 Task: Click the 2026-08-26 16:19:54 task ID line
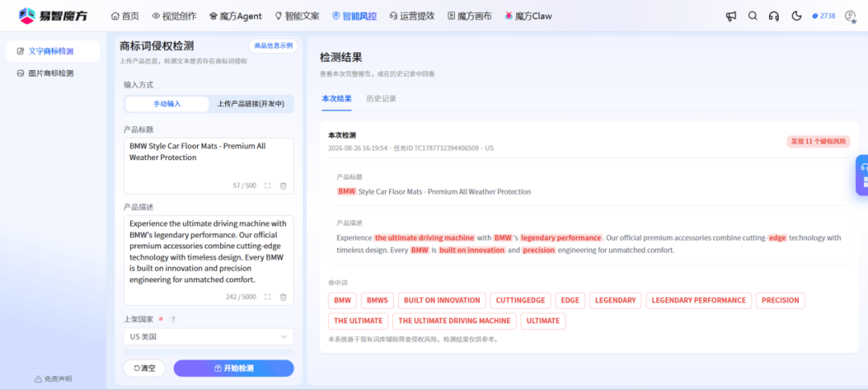[411, 149]
